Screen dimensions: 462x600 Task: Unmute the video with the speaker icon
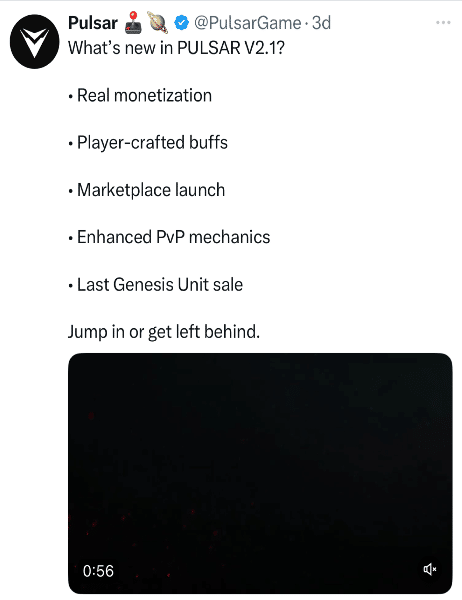(x=429, y=569)
